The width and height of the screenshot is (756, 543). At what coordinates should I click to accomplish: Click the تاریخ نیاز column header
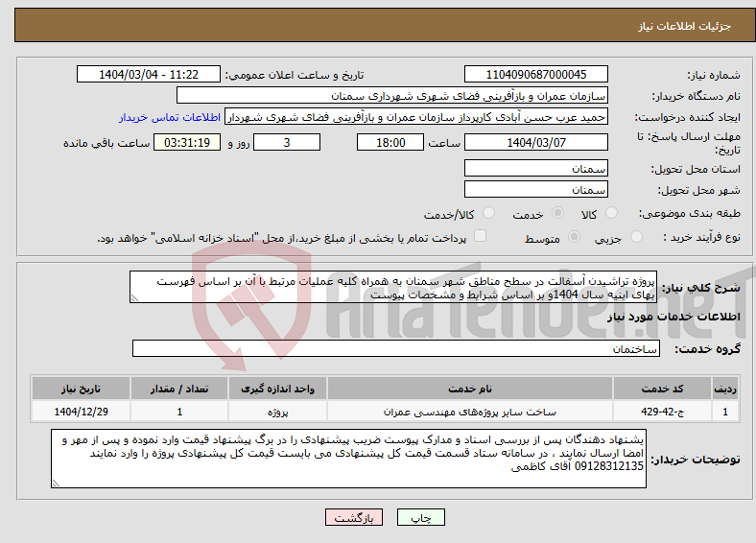pyautogui.click(x=81, y=389)
